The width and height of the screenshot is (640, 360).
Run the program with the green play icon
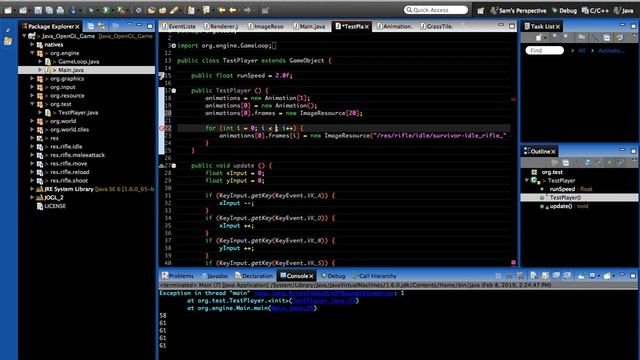[106, 10]
